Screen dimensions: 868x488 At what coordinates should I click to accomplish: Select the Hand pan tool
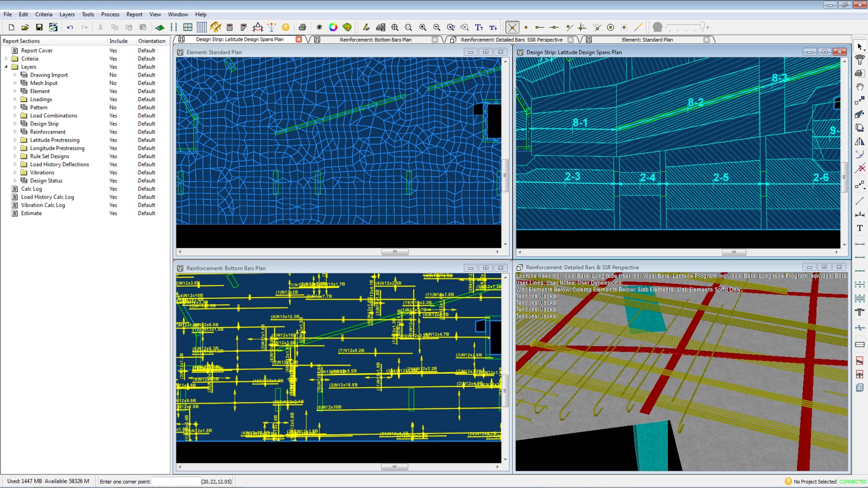pyautogui.click(x=859, y=87)
